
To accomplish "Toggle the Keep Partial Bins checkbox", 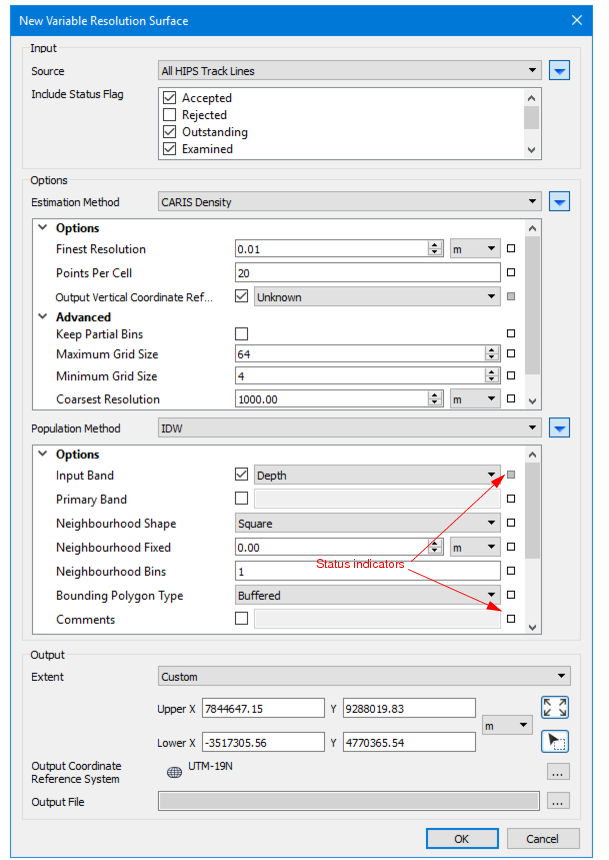I will 241,334.
